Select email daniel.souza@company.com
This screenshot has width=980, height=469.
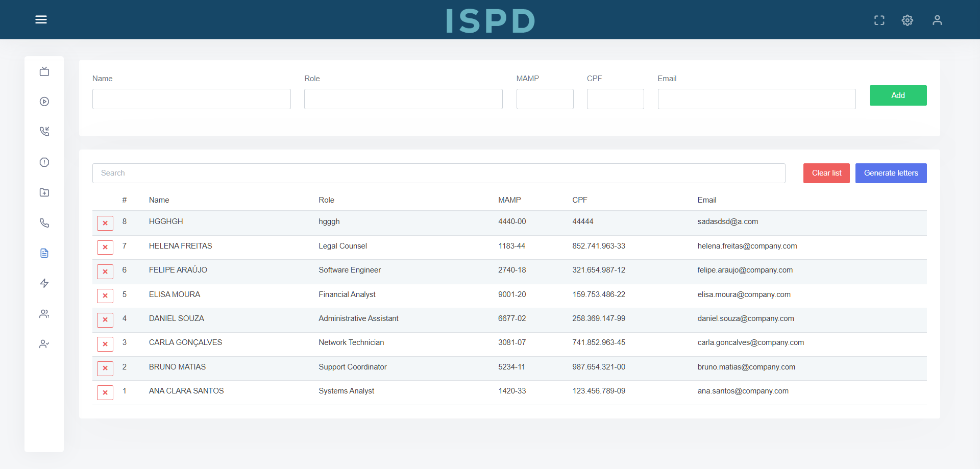[x=746, y=318]
